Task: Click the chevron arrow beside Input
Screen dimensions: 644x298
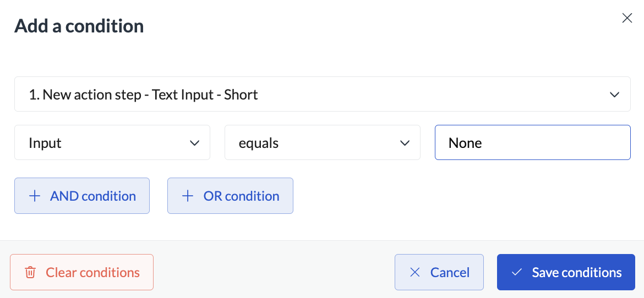Action: 194,143
